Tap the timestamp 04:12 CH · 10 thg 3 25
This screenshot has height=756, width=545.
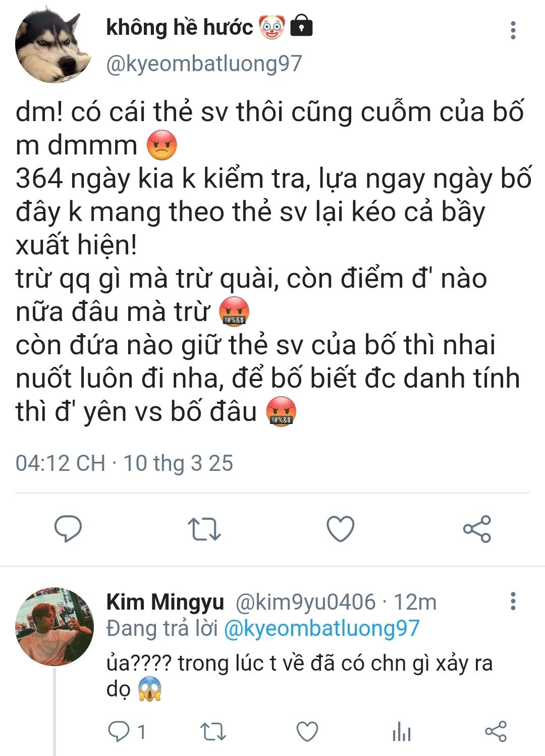[124, 463]
